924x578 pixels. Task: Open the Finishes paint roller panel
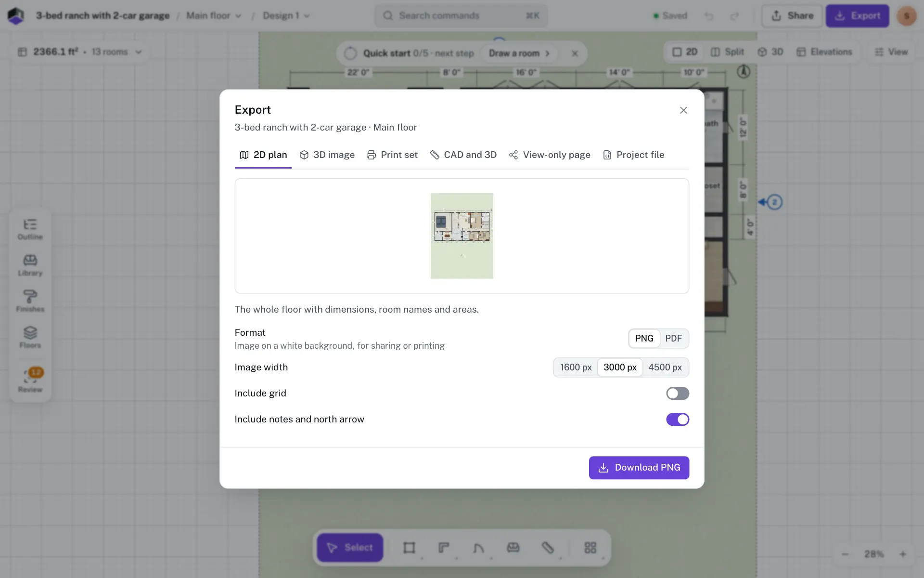pos(30,302)
